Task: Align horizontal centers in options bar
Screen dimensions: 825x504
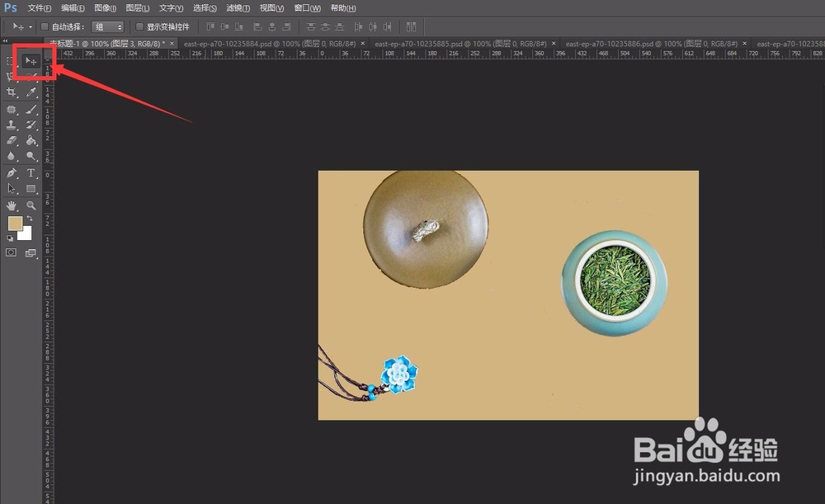Action: 272,27
